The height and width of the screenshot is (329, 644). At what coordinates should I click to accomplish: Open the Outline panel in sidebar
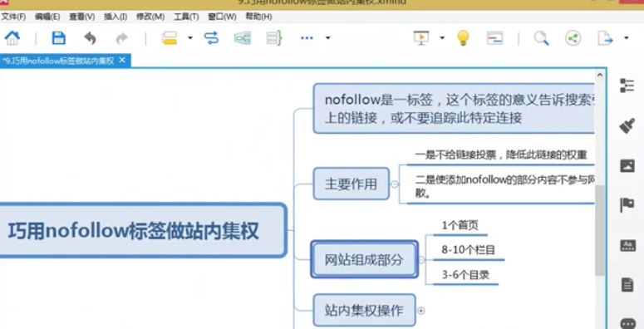(x=627, y=86)
